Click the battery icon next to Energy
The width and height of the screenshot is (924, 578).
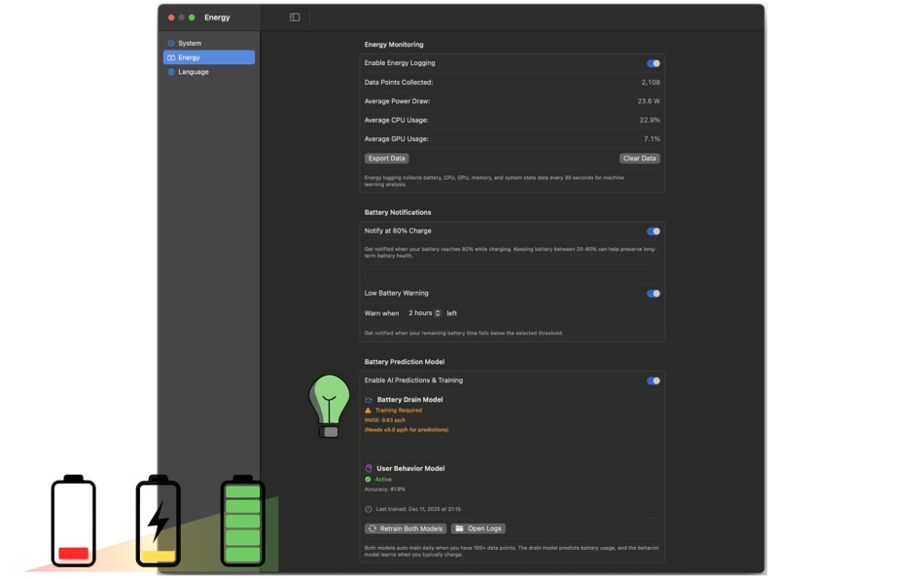click(170, 56)
